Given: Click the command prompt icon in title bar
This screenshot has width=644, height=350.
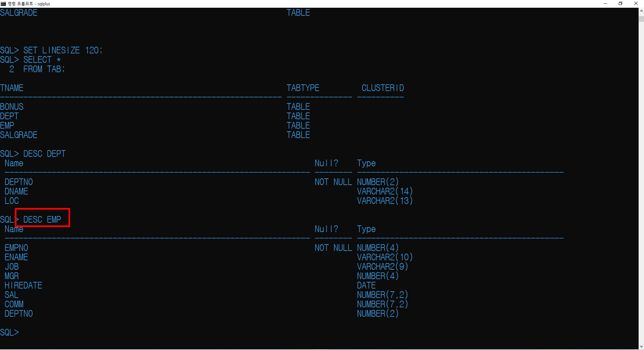Looking at the screenshot, I should [3, 4].
